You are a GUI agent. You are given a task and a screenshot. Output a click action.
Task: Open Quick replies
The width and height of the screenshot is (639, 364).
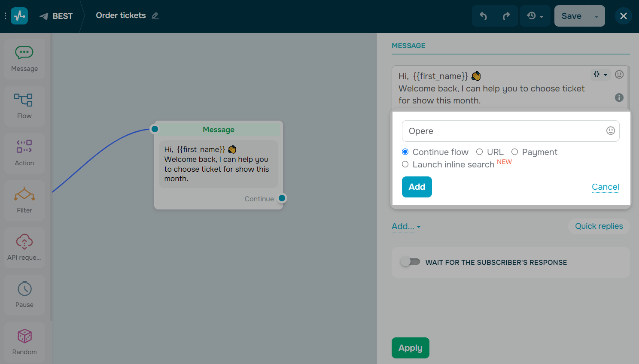[599, 226]
